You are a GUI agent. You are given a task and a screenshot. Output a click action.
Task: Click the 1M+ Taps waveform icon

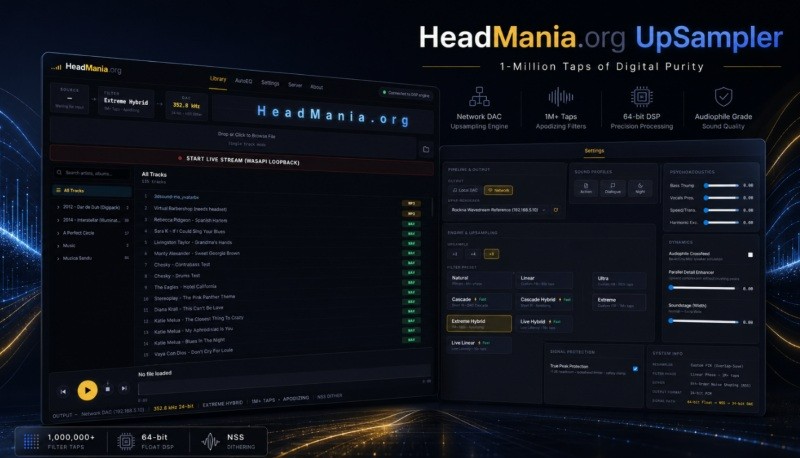(561, 96)
